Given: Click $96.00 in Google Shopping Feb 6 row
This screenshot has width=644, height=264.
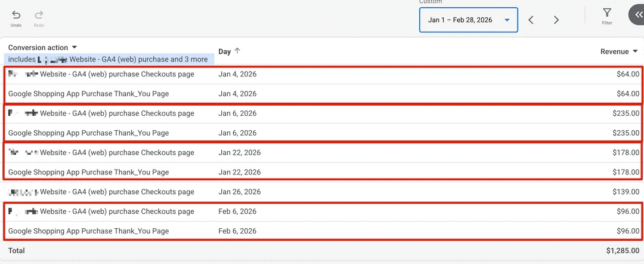Looking at the screenshot, I should point(628,231).
